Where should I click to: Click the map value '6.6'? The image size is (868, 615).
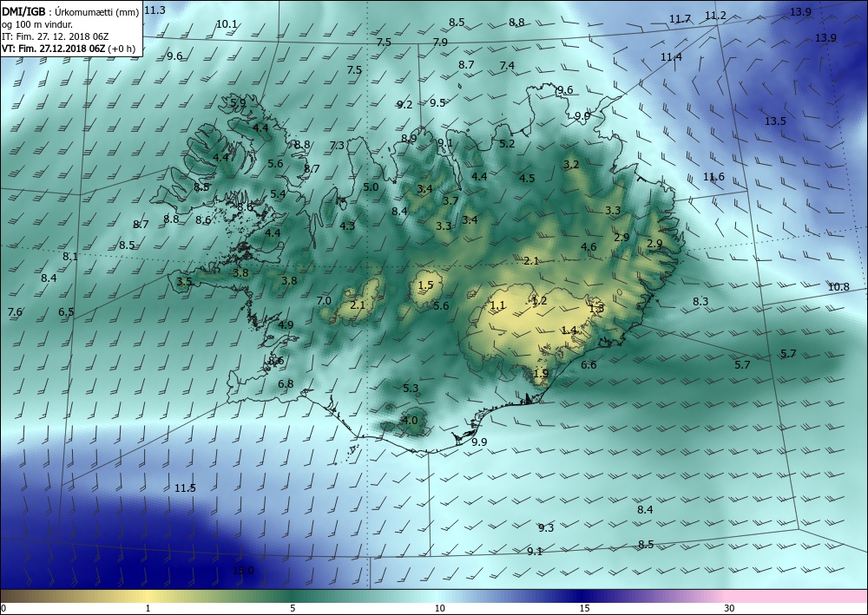[x=589, y=364]
